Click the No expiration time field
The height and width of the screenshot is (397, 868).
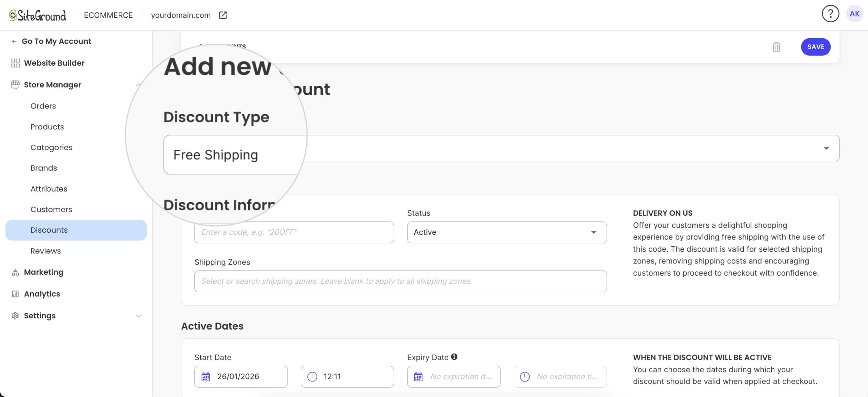coord(560,377)
